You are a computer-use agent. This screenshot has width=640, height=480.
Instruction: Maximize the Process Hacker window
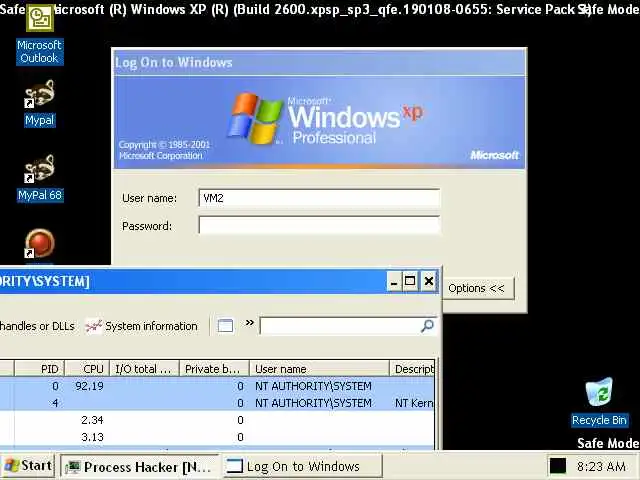(x=410, y=281)
